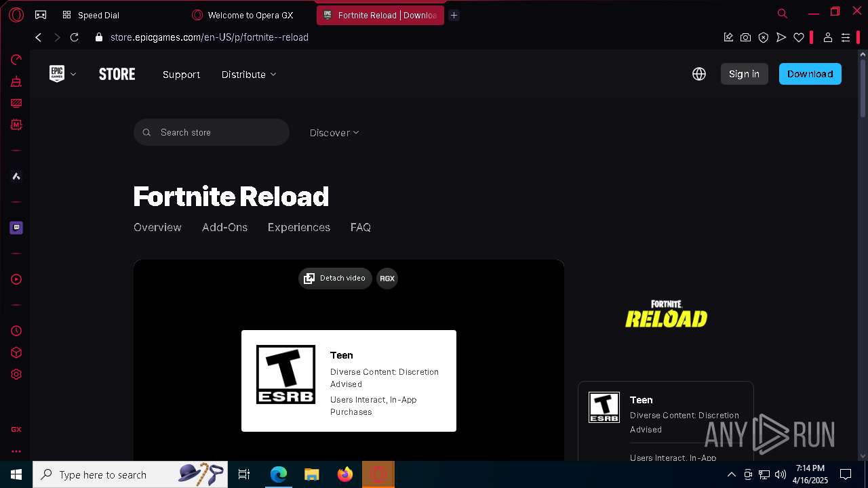Open the Add-Ons page tab
Screen dimensions: 868x488
click(x=224, y=227)
